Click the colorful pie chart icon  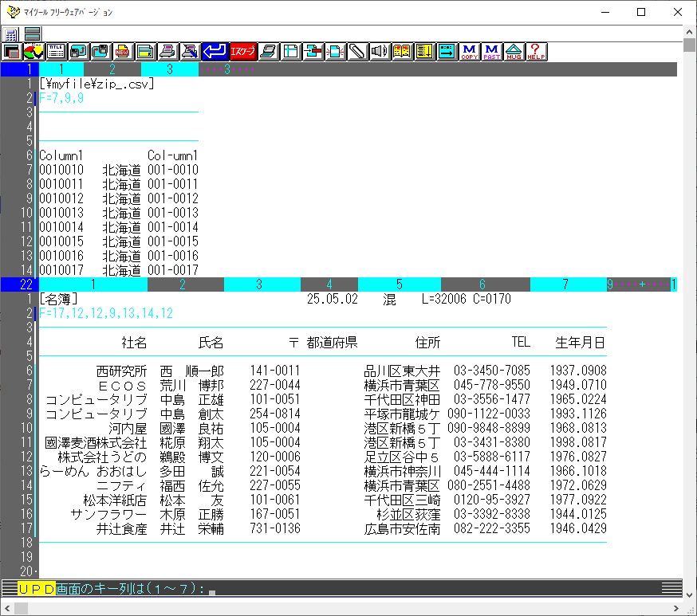33,52
